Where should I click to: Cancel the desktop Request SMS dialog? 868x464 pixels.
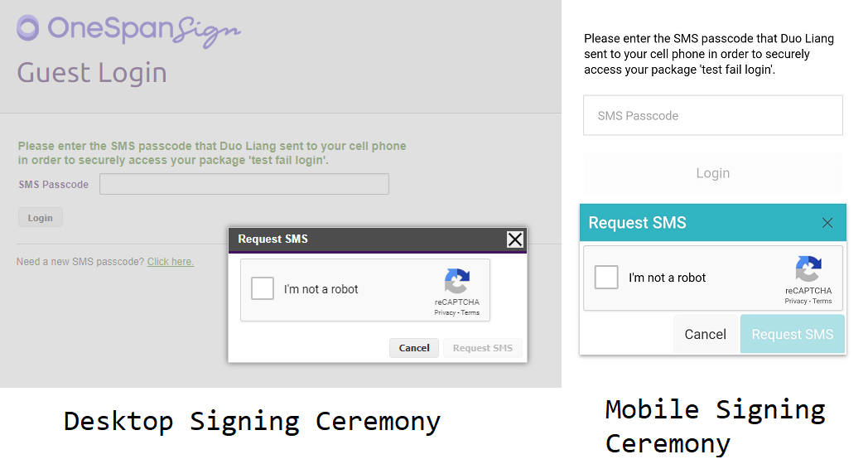tap(414, 348)
